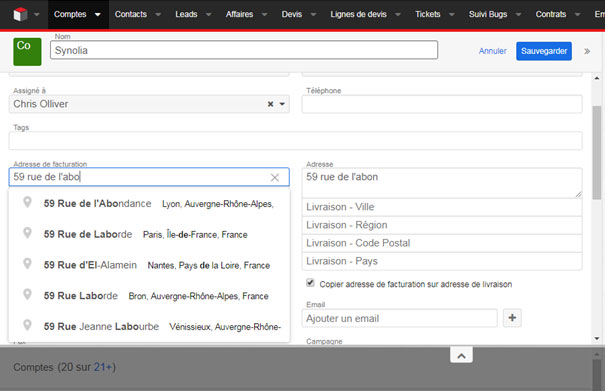Click map pin beside 59 Rue Laborde, Bron
605x391 pixels.
coord(27,294)
